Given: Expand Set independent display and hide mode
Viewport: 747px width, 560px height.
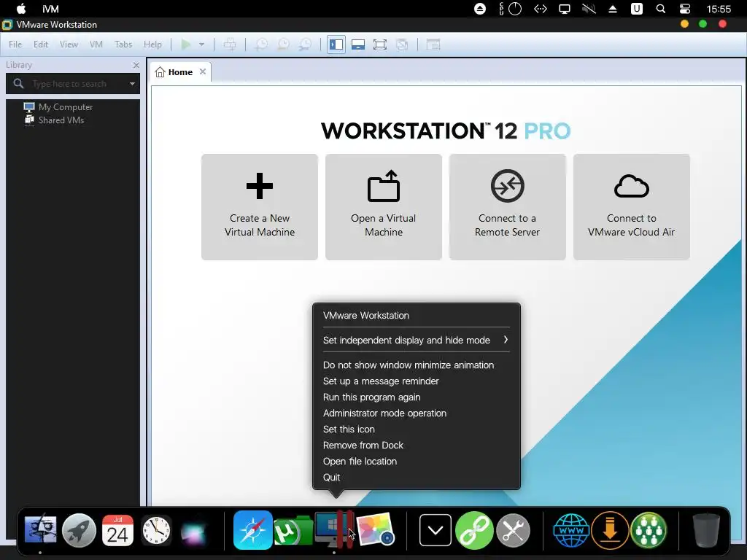Looking at the screenshot, I should point(416,340).
